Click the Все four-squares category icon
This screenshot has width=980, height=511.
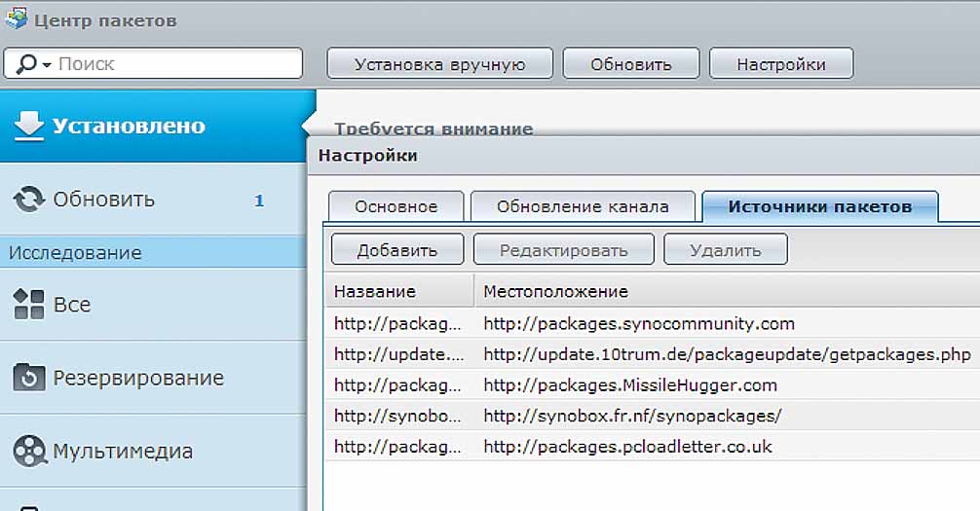pos(29,305)
